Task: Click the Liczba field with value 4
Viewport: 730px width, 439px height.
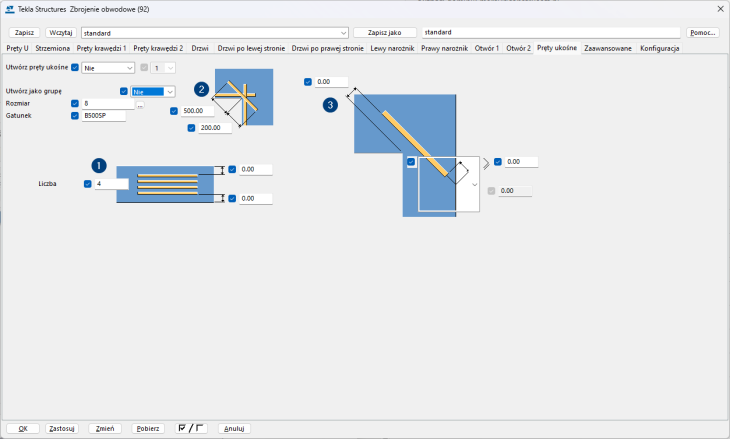Action: [111, 184]
